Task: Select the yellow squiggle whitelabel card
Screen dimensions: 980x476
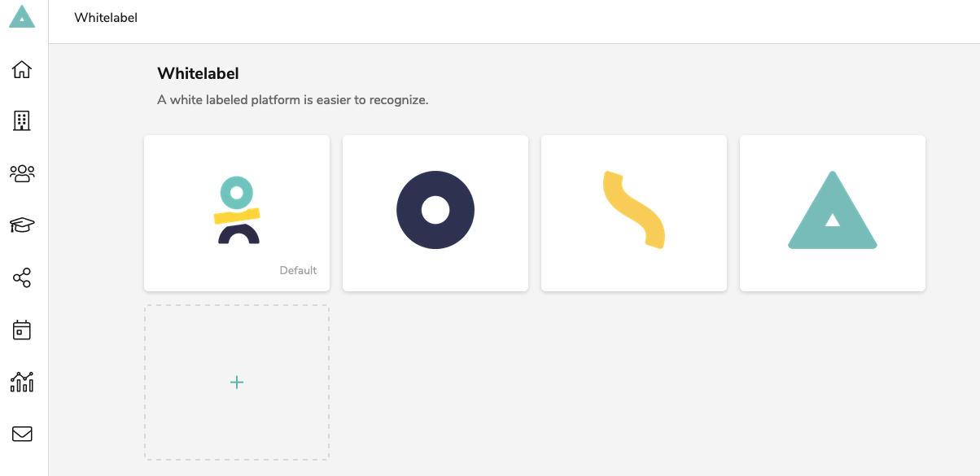Action: click(x=634, y=213)
